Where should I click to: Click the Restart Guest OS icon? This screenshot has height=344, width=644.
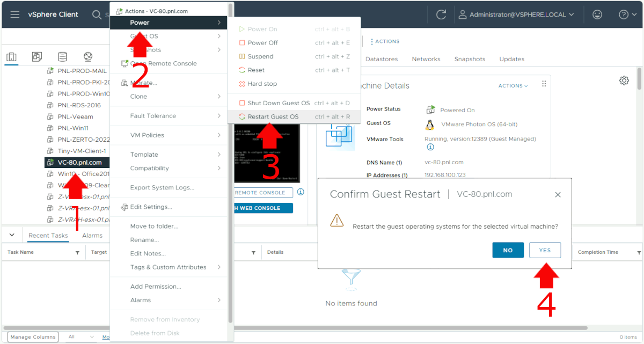click(242, 116)
